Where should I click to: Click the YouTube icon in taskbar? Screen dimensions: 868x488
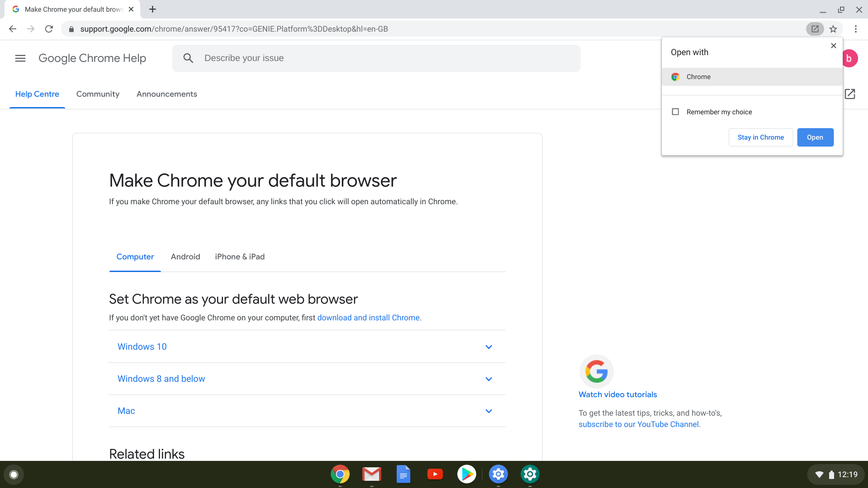click(x=435, y=474)
